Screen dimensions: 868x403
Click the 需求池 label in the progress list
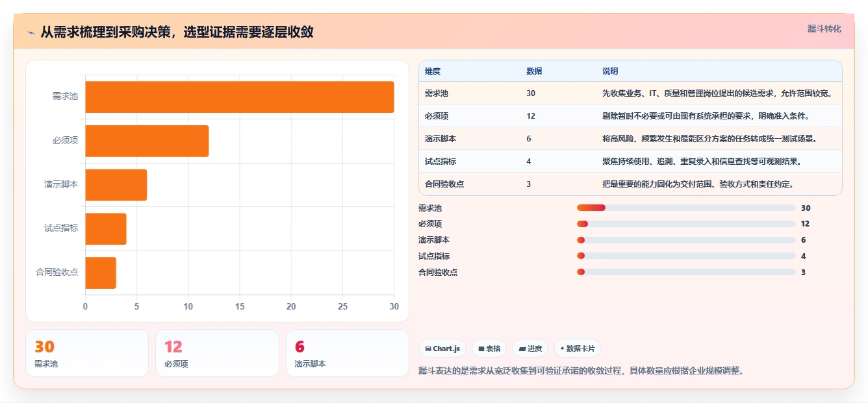430,208
